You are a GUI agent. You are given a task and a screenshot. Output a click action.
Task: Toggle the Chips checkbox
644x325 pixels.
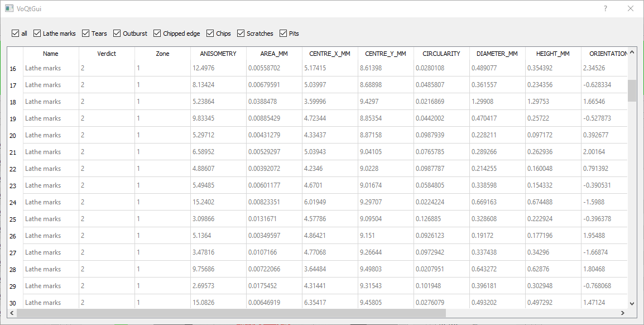click(x=210, y=34)
